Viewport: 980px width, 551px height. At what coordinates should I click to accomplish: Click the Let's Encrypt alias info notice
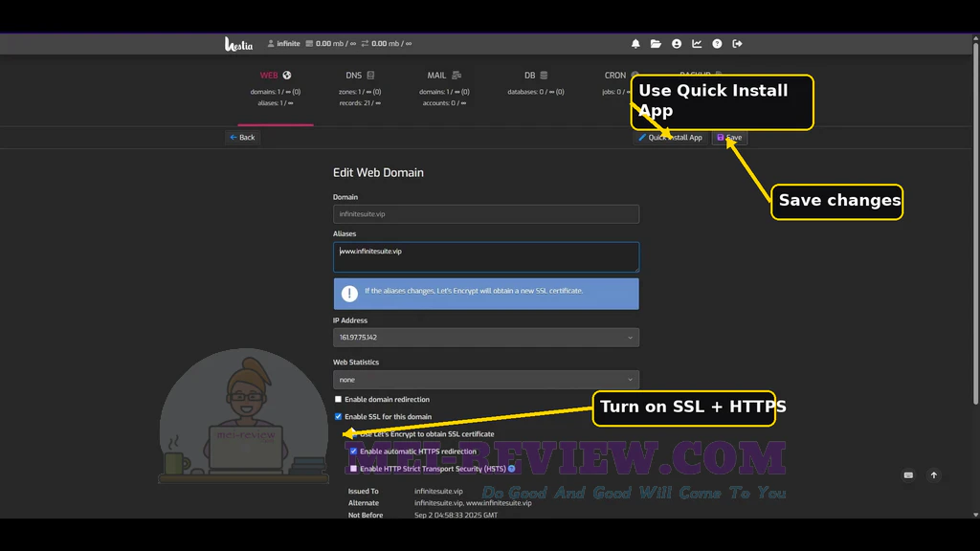486,294
